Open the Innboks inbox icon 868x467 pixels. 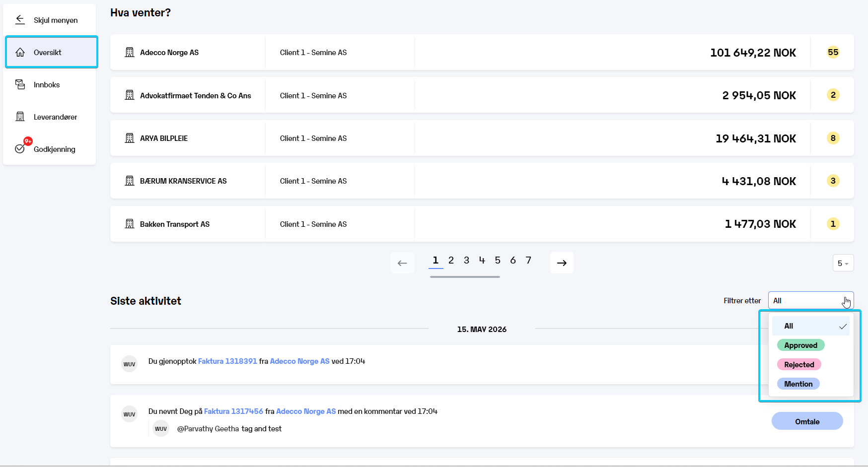coord(20,84)
